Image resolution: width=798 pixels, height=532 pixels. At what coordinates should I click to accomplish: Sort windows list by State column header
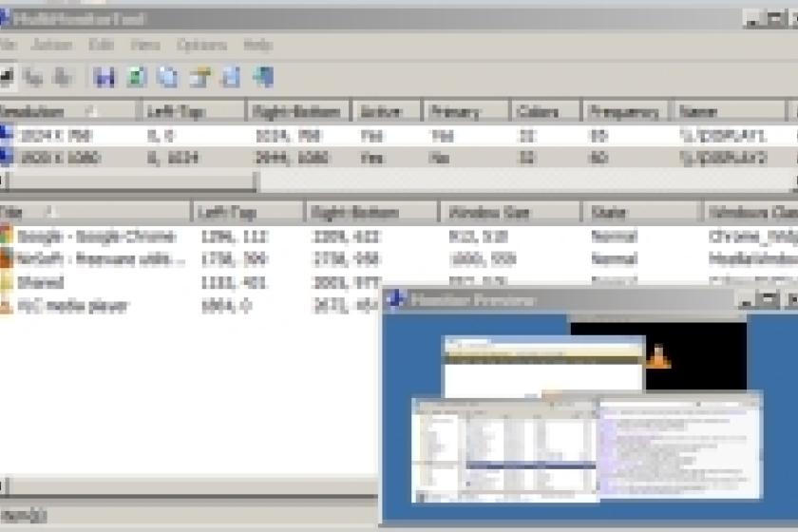(642, 212)
